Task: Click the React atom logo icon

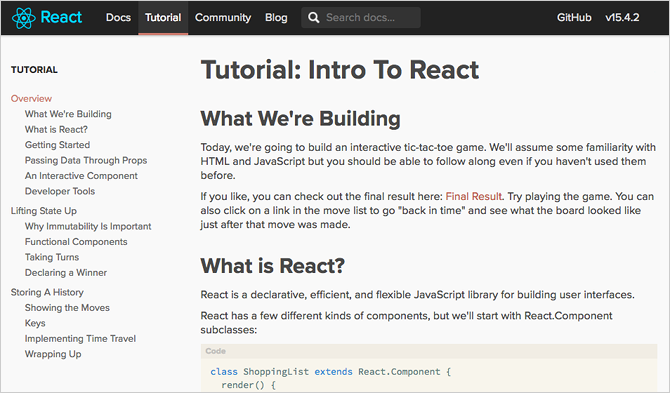Action: point(24,18)
